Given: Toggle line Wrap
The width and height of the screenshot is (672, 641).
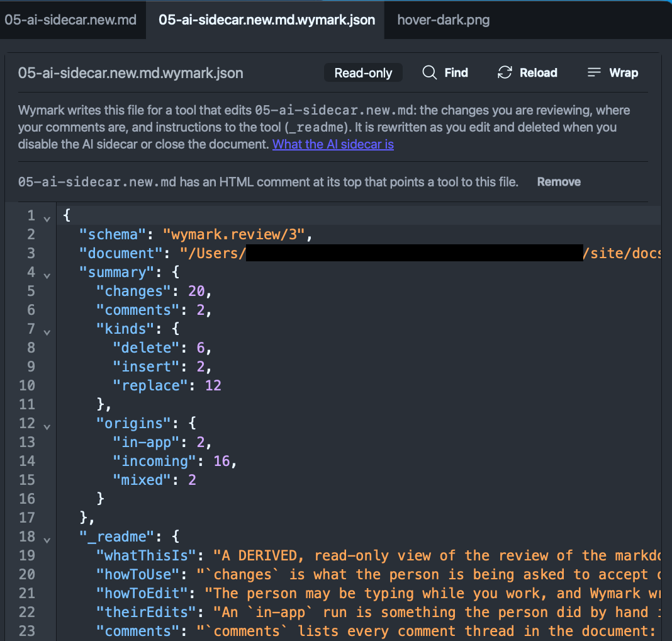Looking at the screenshot, I should coord(612,72).
